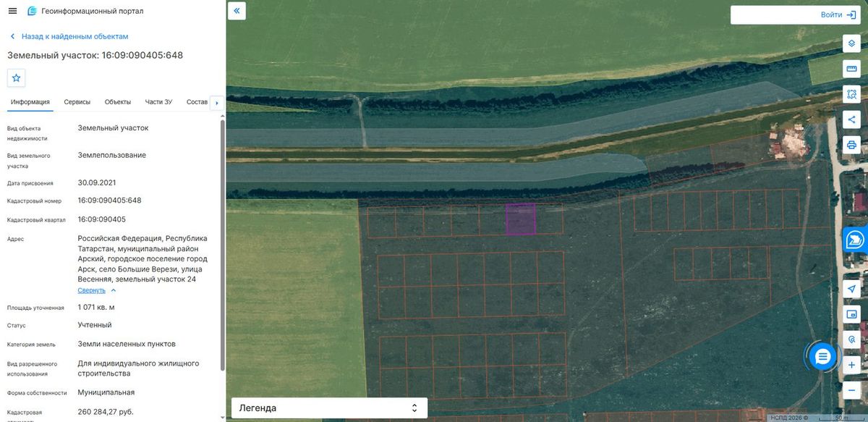Click the info panel vertical scrollbar
Image resolution: width=868 pixels, height=422 pixels.
click(222, 245)
